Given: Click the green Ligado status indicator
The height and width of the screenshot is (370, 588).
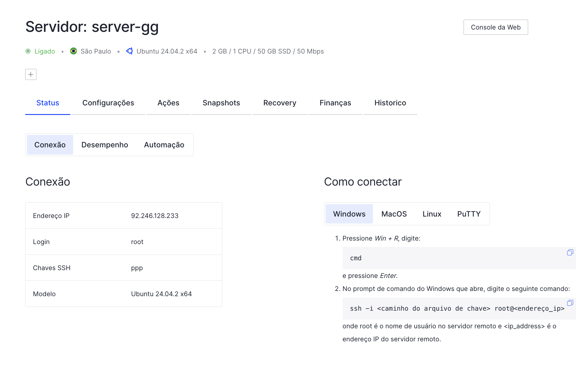Looking at the screenshot, I should (x=28, y=51).
